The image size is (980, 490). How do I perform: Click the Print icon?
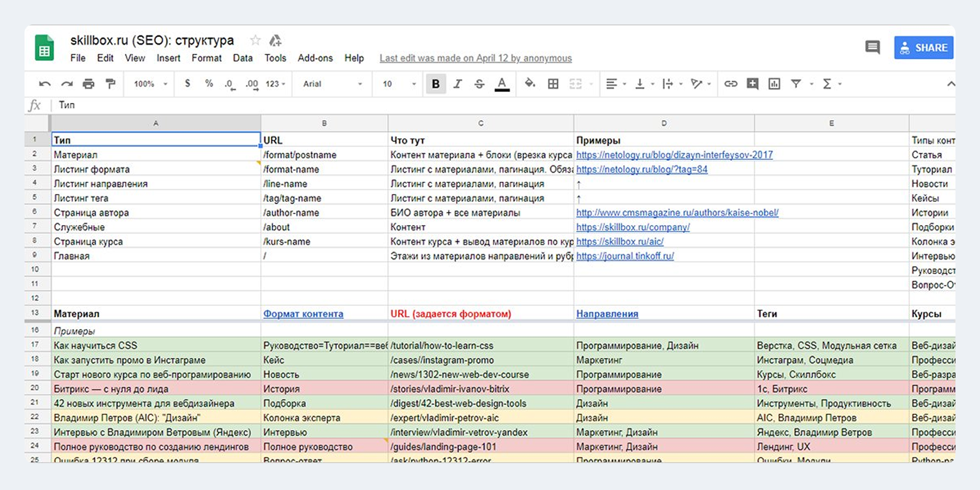click(x=89, y=84)
